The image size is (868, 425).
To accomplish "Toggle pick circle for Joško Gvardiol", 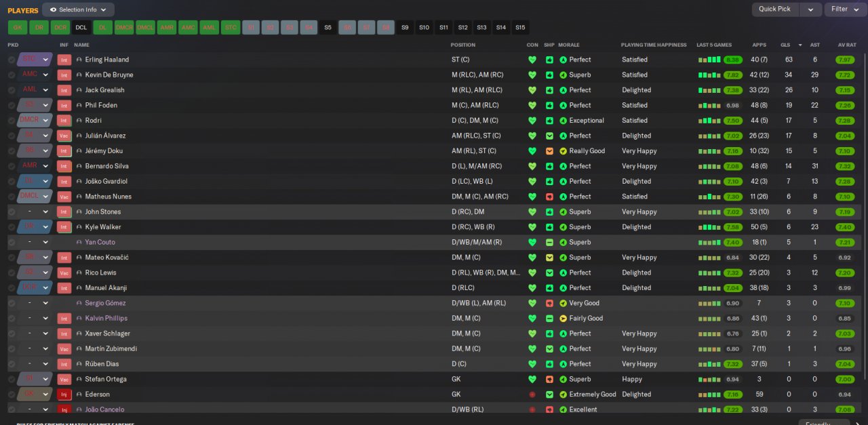I will coord(12,182).
